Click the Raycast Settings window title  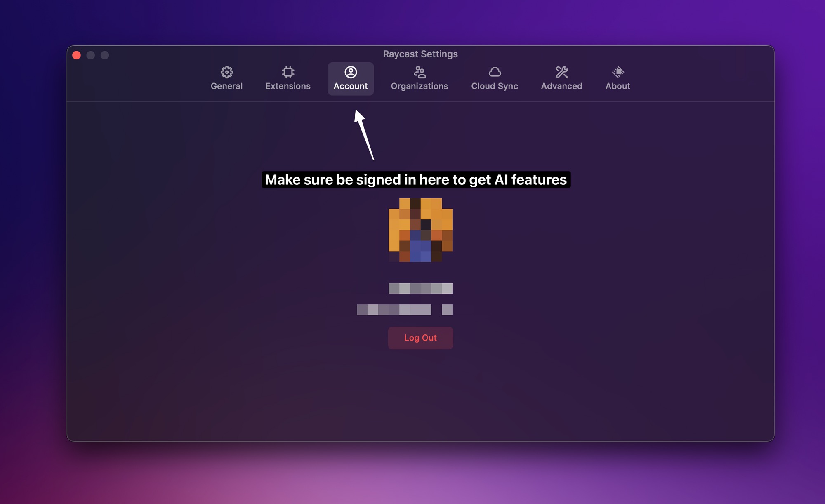(420, 54)
